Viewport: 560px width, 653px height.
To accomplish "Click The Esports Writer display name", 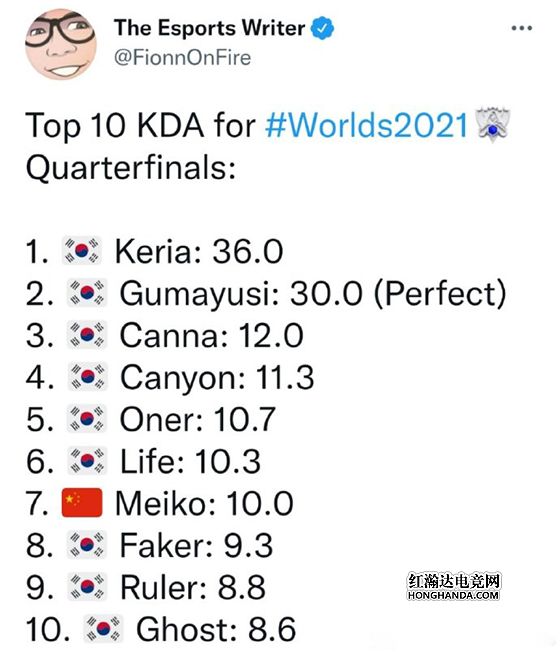I will [x=209, y=28].
